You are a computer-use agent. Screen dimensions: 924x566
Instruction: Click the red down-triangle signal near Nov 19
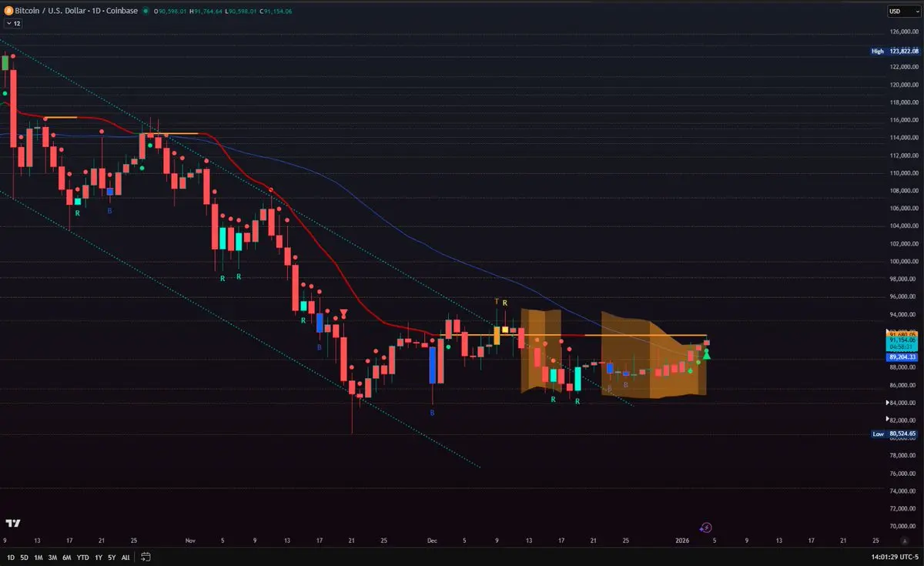(x=343, y=313)
